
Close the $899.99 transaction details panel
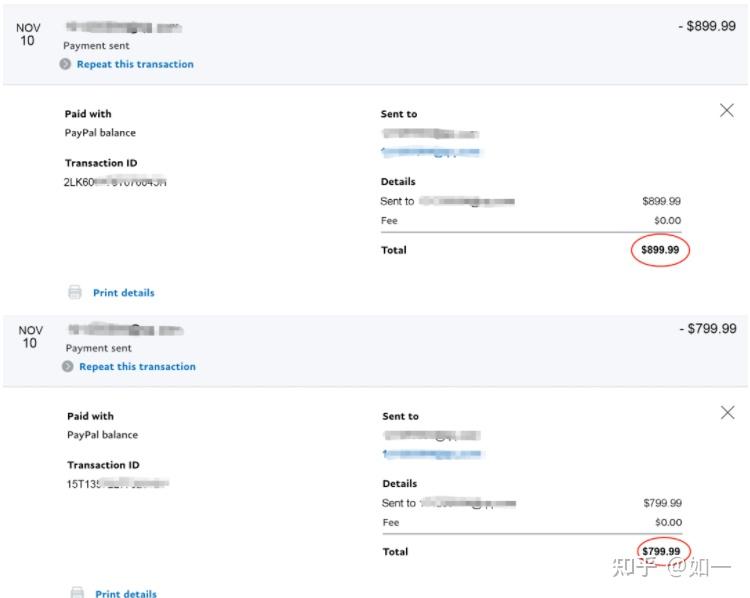pyautogui.click(x=727, y=111)
